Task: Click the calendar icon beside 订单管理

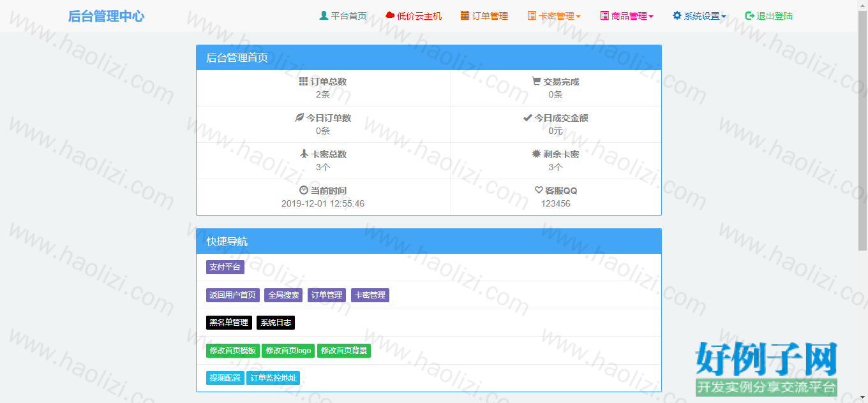Action: 465,15
